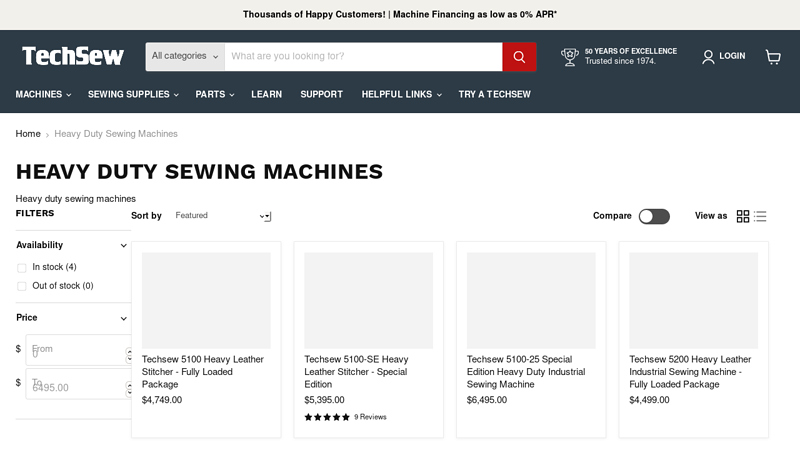The width and height of the screenshot is (800, 450).
Task: Click the $4,749.00 price text
Action: pos(162,400)
